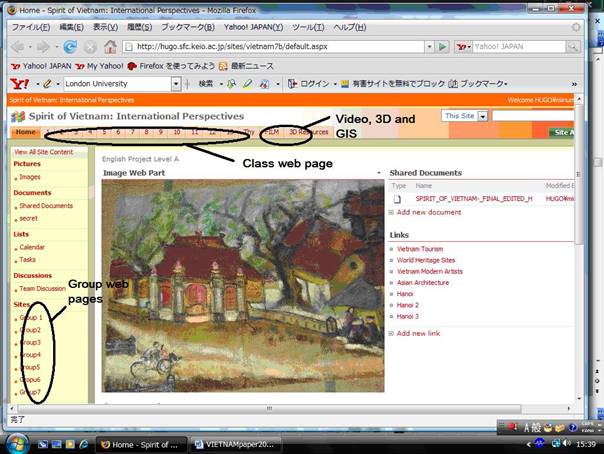Click the Spirit of Vietnam site logo icon

(x=18, y=116)
